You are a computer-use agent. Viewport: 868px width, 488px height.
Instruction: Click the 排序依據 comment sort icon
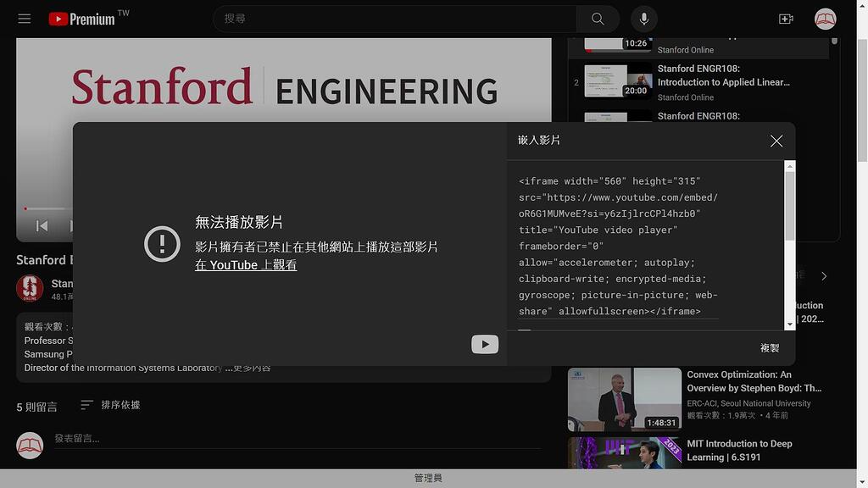[86, 405]
